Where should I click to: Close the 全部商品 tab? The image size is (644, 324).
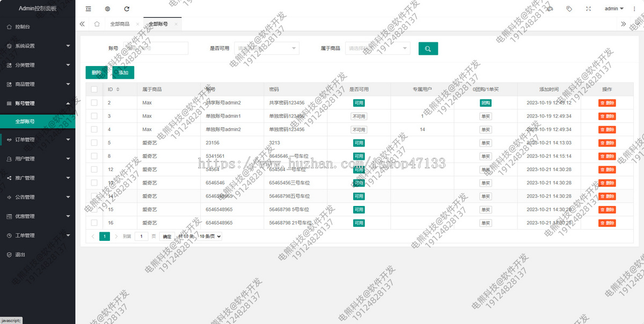coord(137,24)
